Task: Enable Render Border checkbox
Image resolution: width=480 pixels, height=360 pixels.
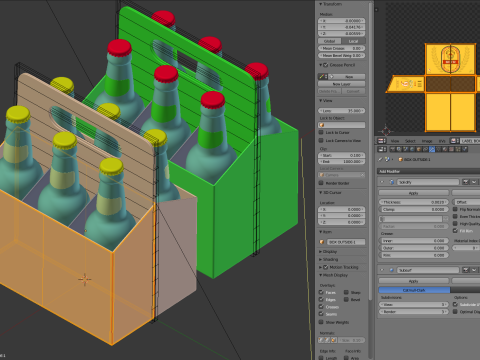Action: (321, 183)
